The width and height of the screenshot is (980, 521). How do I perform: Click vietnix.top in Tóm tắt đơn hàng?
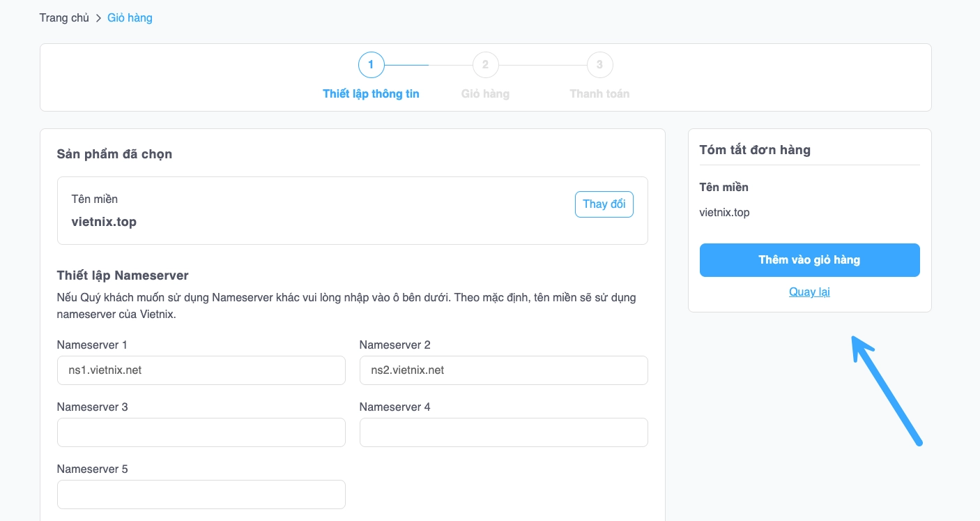724,213
